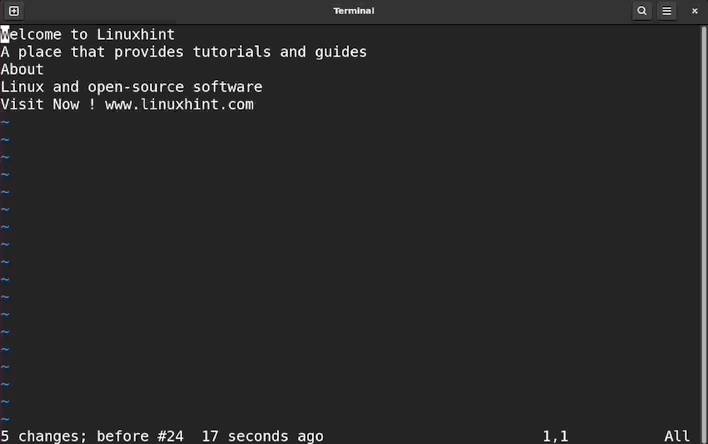Close the Terminal window
The image size is (708, 444).
coord(695,11)
